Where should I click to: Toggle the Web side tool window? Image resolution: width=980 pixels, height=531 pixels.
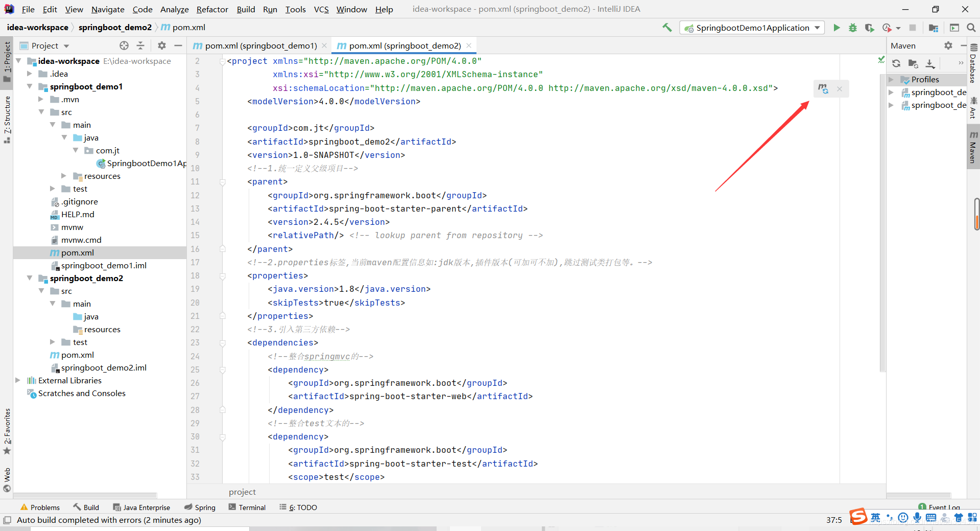click(x=7, y=479)
